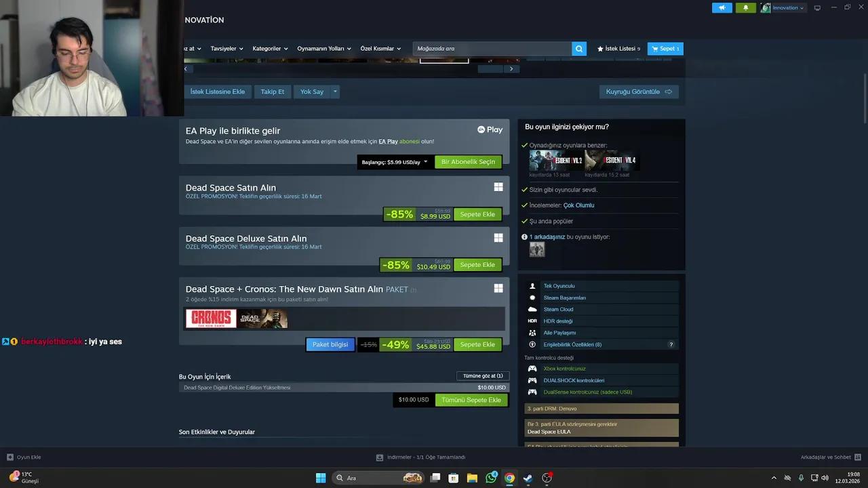Image resolution: width=868 pixels, height=488 pixels.
Task: Type in the Mağazada ara search field
Action: tap(492, 49)
